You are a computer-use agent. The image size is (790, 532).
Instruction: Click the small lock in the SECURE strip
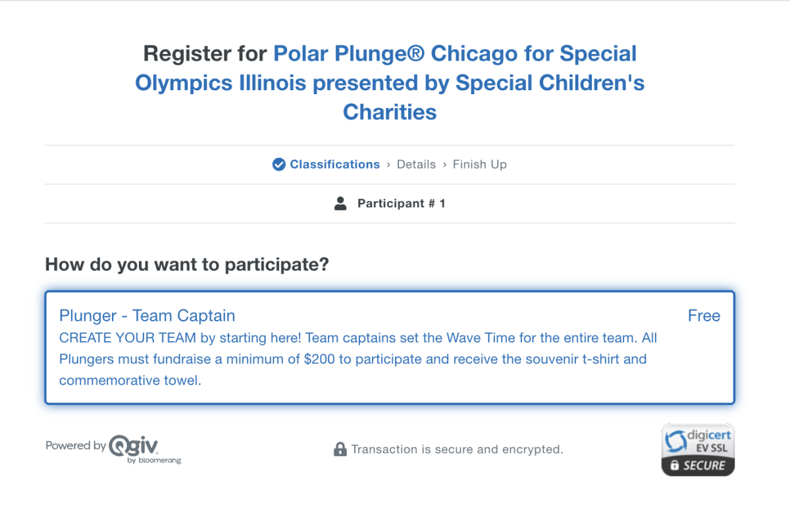(x=673, y=465)
